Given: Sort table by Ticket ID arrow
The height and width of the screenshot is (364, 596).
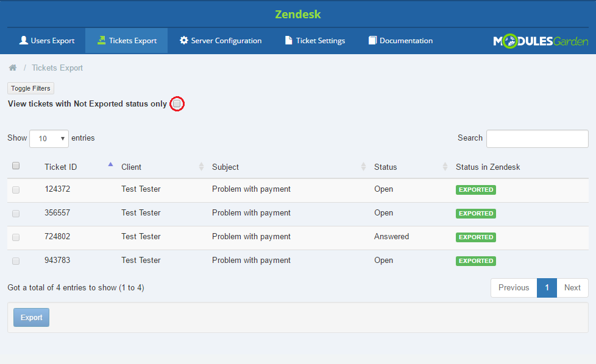Looking at the screenshot, I should (x=111, y=164).
